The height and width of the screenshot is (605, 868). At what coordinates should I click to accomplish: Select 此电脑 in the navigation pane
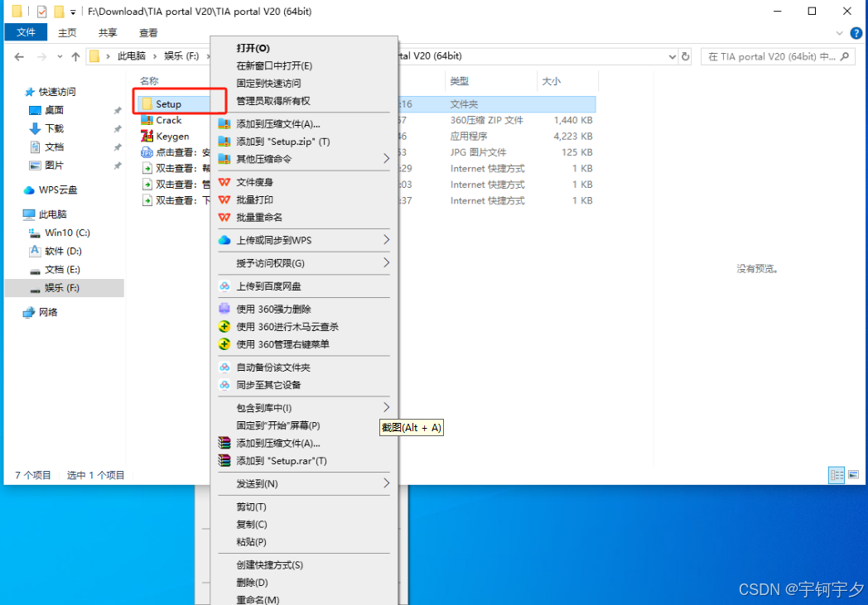pyautogui.click(x=52, y=214)
